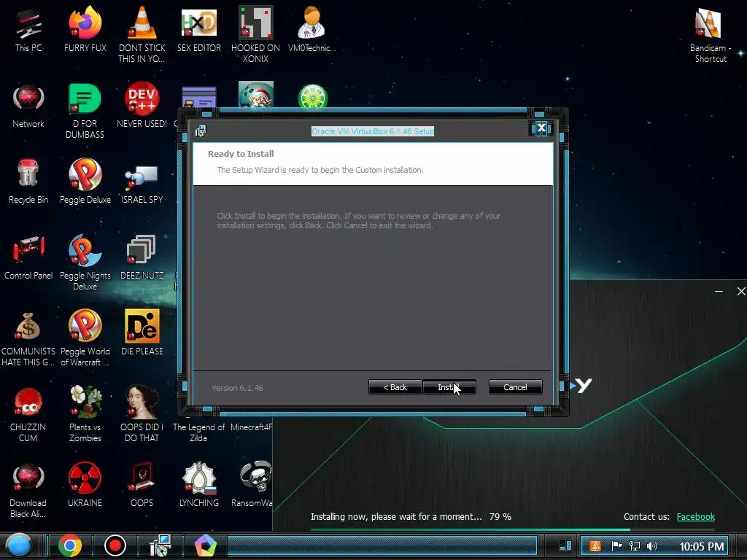Select Peggle Nights Deluxe desktop icon
The image size is (747, 560).
tap(85, 262)
